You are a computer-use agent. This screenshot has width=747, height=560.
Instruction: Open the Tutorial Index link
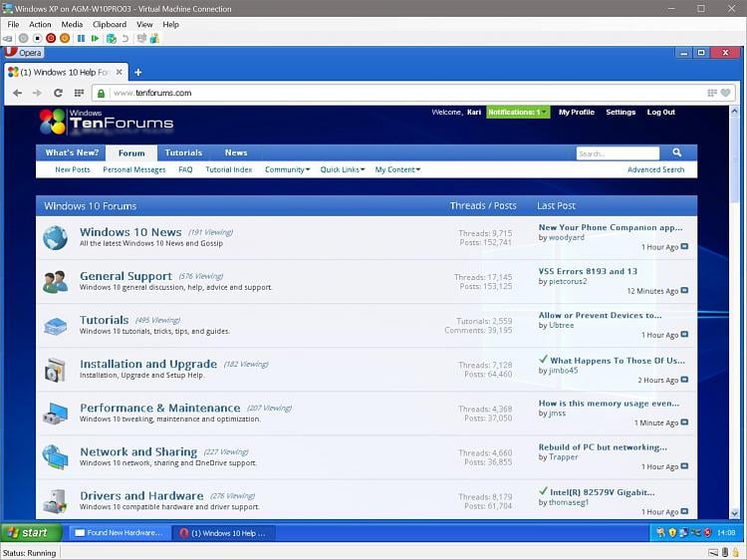[229, 169]
